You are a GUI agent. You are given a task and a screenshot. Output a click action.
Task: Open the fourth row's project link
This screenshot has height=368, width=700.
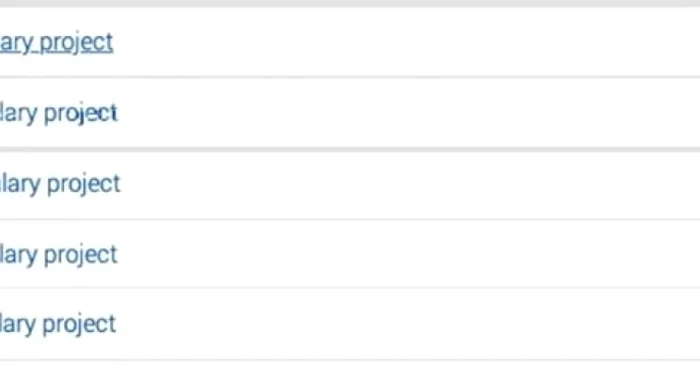[58, 255]
